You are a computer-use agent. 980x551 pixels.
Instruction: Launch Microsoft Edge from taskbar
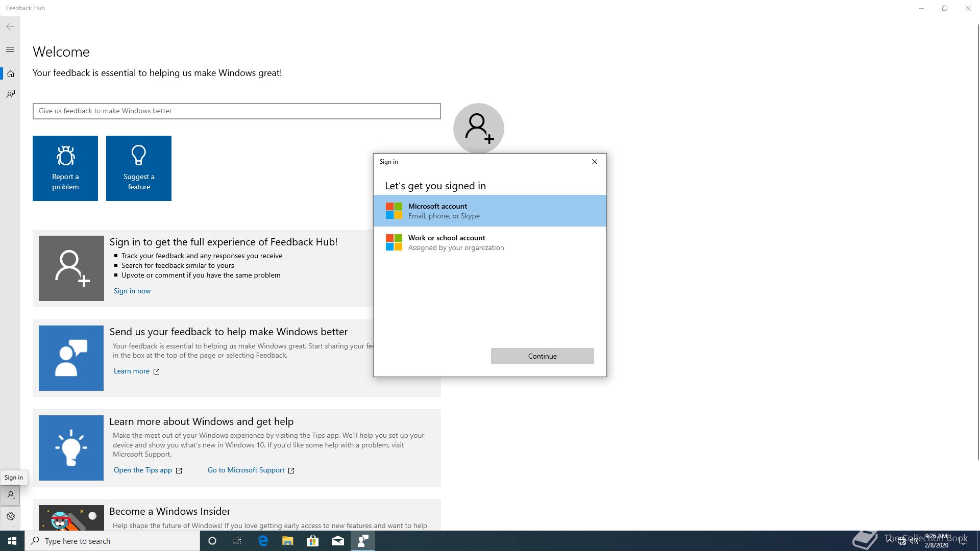click(x=263, y=541)
